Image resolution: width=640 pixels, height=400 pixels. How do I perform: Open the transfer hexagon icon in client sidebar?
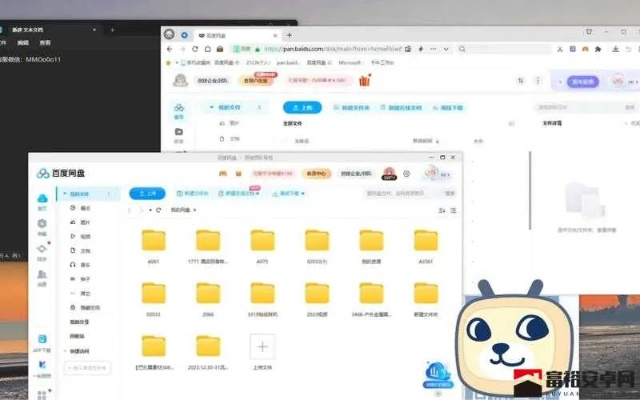pyautogui.click(x=42, y=224)
